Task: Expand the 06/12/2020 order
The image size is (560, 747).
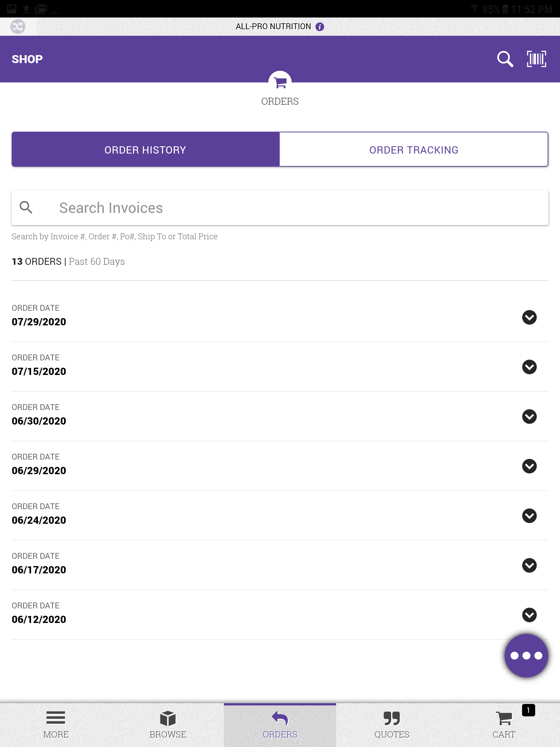Action: [529, 615]
